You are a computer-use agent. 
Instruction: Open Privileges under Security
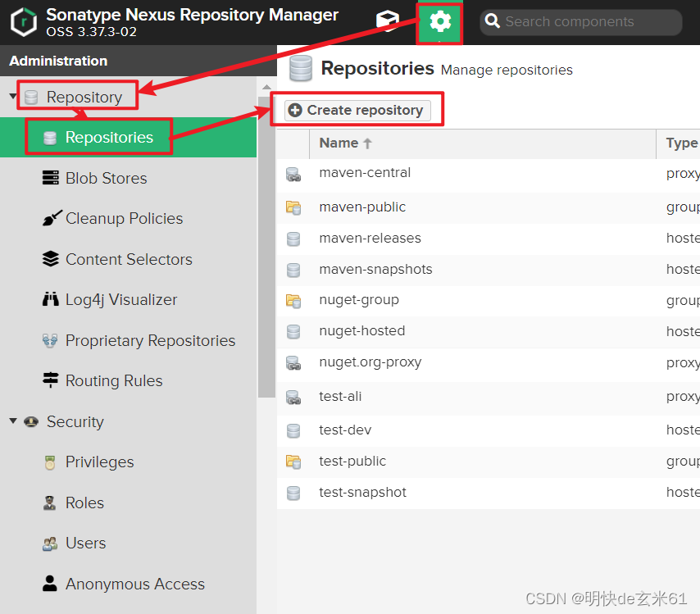pos(99,462)
